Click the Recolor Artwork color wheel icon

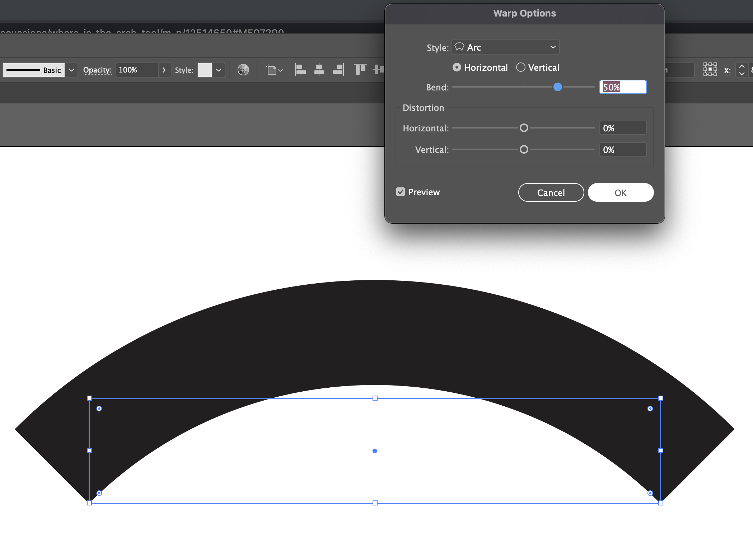click(243, 70)
